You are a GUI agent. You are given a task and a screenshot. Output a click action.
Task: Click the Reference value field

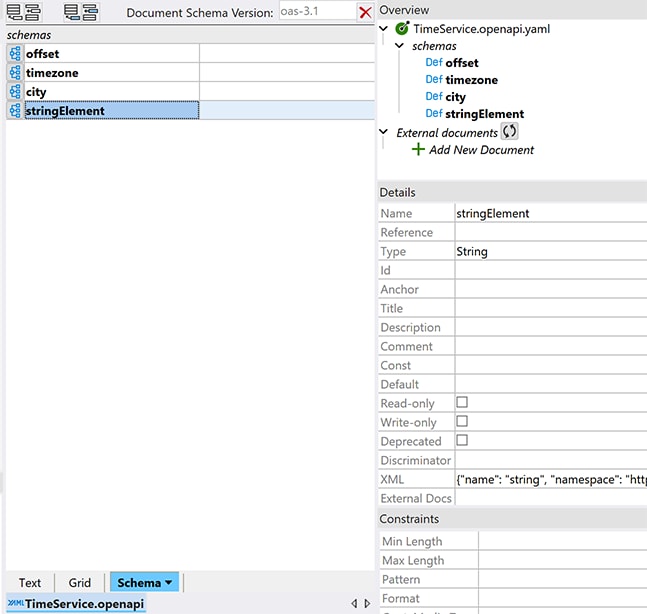click(x=551, y=232)
